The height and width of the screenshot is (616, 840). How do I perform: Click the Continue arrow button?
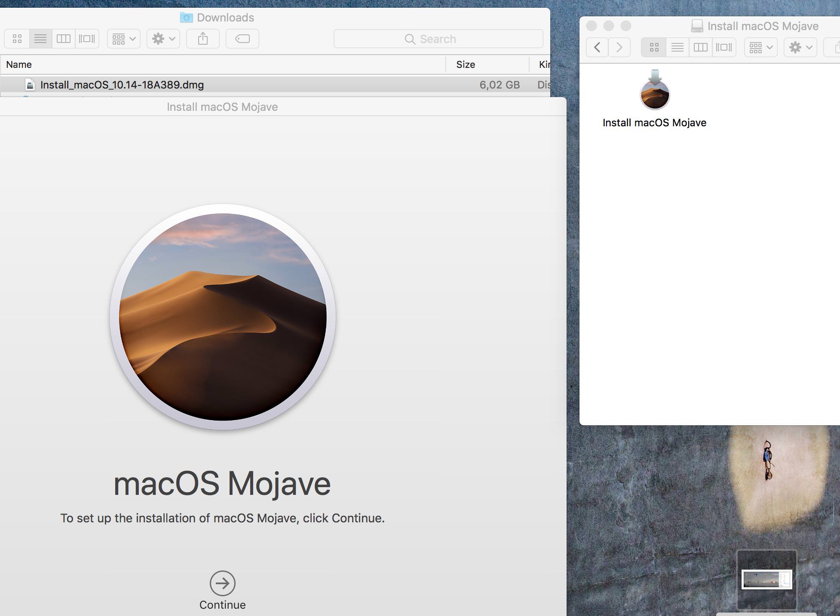pyautogui.click(x=223, y=583)
